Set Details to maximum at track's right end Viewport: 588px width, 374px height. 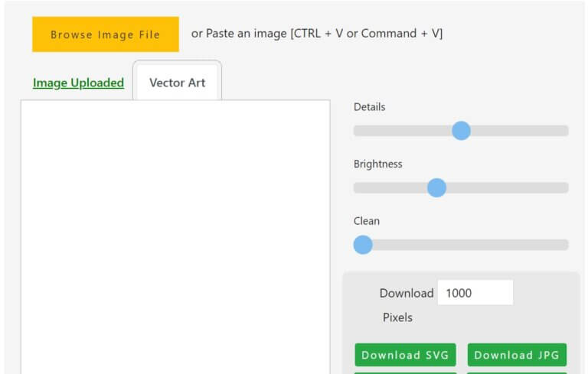(x=565, y=131)
